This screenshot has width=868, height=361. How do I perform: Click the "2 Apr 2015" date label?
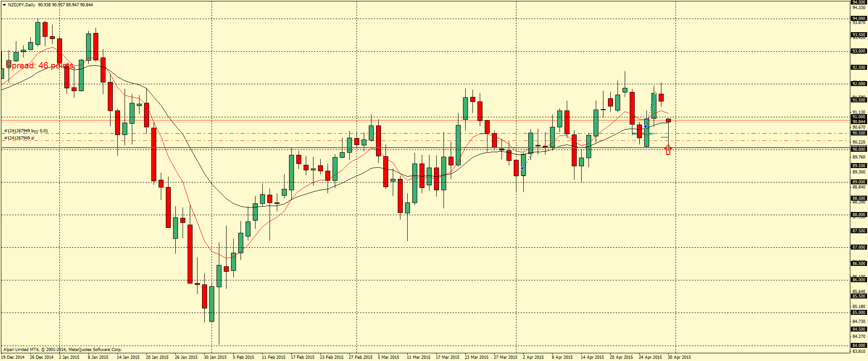pyautogui.click(x=533, y=357)
